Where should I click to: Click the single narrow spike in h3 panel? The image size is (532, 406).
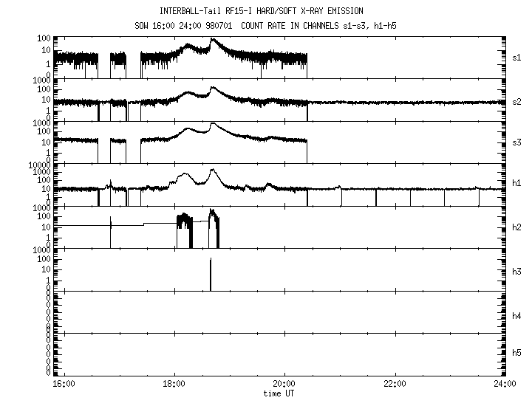[x=211, y=273]
